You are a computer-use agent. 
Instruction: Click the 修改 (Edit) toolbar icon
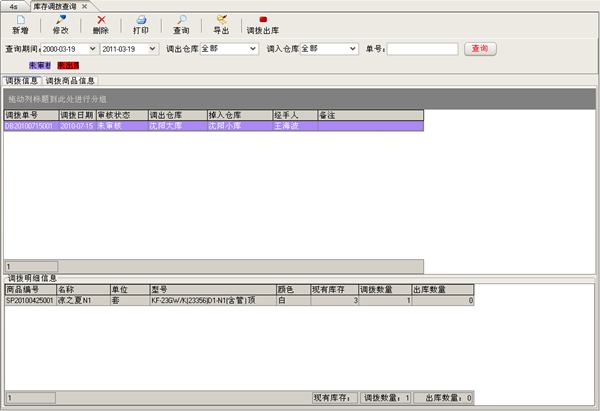(60, 20)
